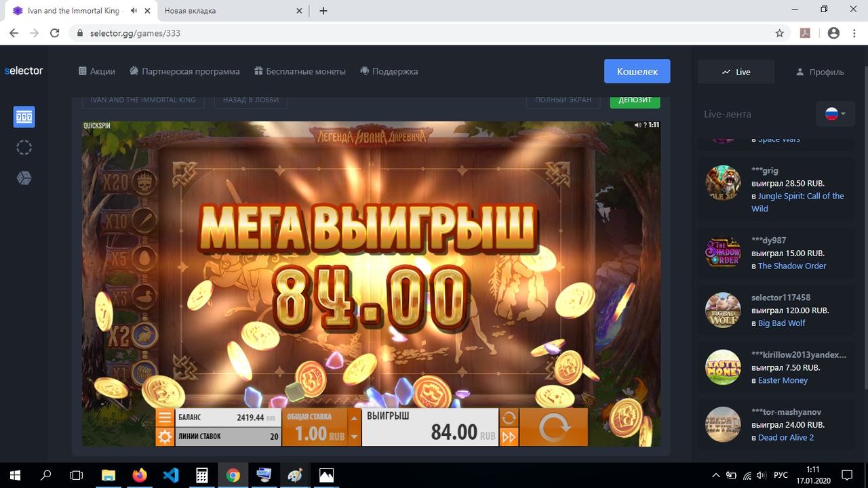The height and width of the screenshot is (488, 868).
Task: Open Бесплатные монеты page
Action: 300,71
